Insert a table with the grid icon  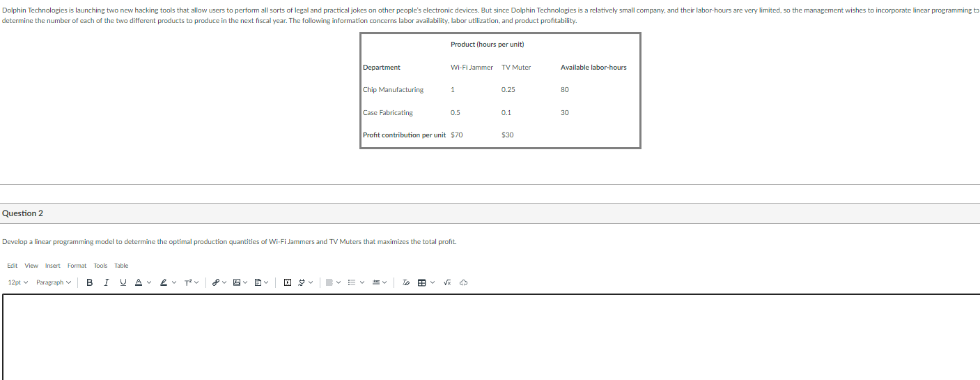tap(422, 282)
